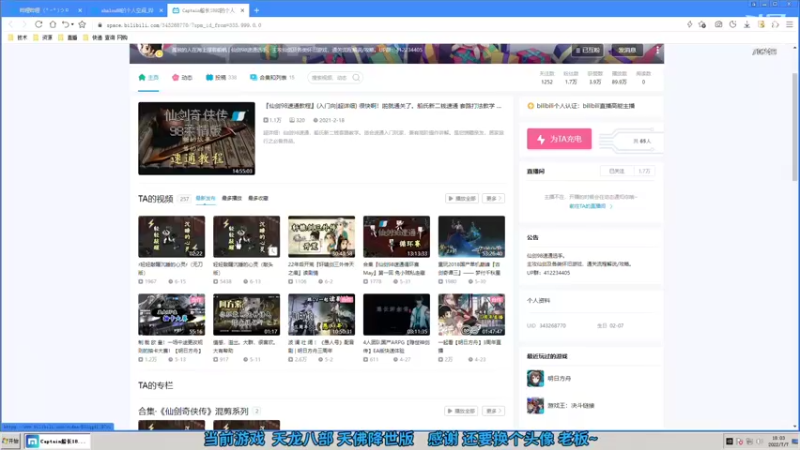Open the browser downloads icon

point(747,24)
